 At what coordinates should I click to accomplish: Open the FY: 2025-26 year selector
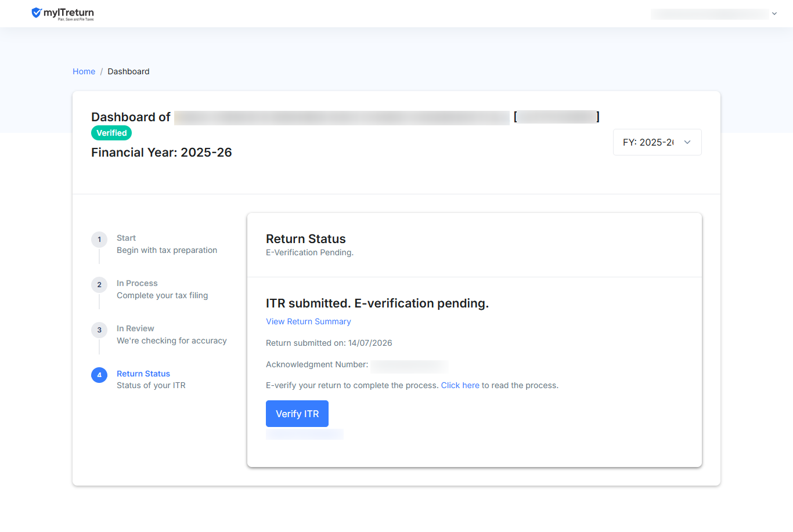click(657, 142)
